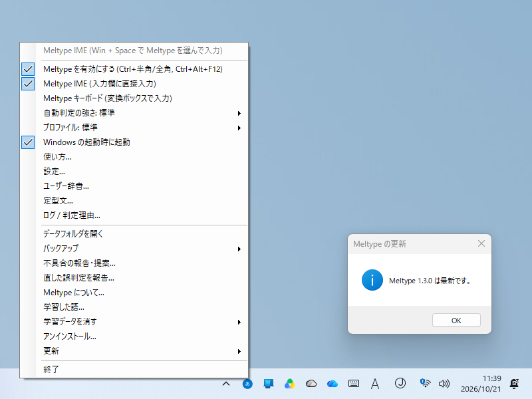The image size is (532, 399).
Task: Open network Wi-Fi tray icon
Action: [425, 384]
